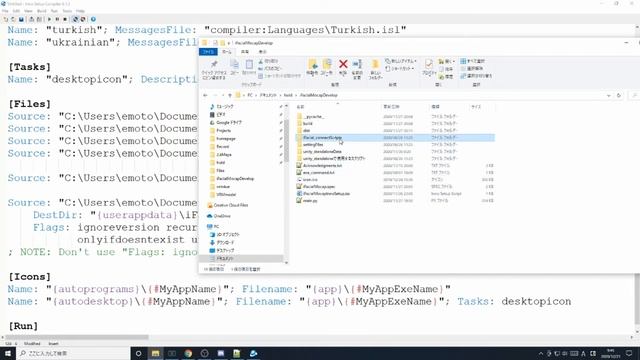Click the Run (play) icon in Inno Setup
Viewport: 640px width, 360px height.
point(49,19)
